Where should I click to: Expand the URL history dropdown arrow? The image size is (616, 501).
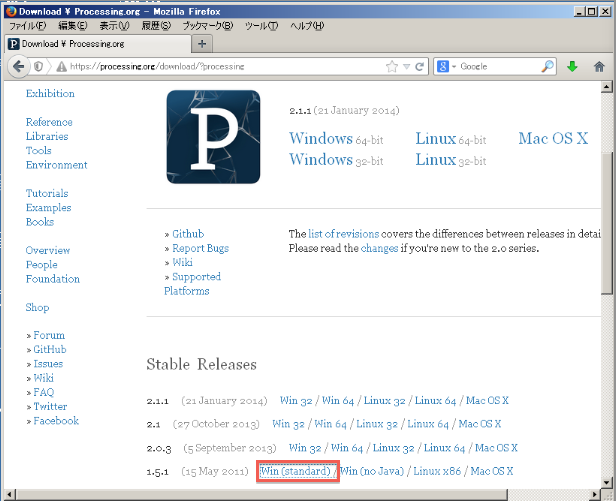click(x=406, y=66)
